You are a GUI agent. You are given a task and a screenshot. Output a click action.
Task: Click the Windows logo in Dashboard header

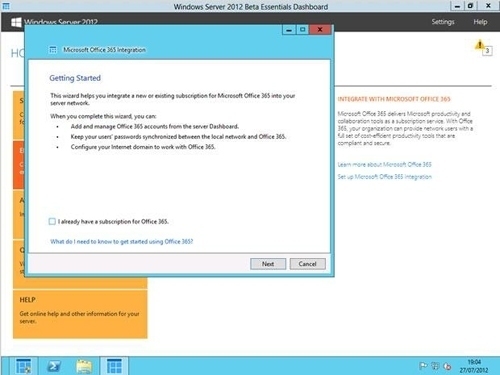[x=16, y=22]
